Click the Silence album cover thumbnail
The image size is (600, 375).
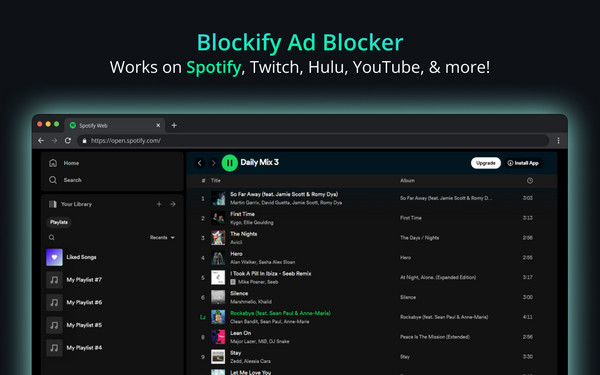[x=218, y=297]
